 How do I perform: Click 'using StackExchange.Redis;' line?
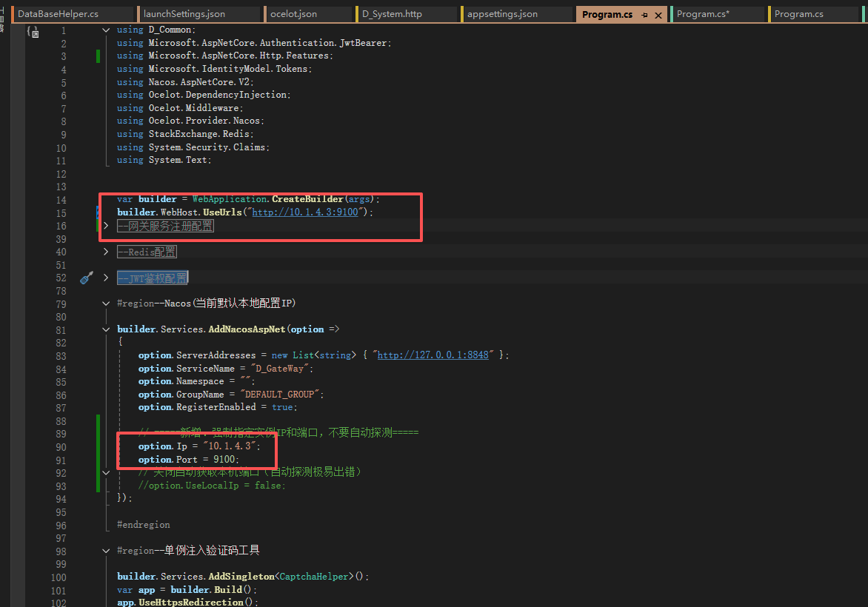pyautogui.click(x=185, y=134)
